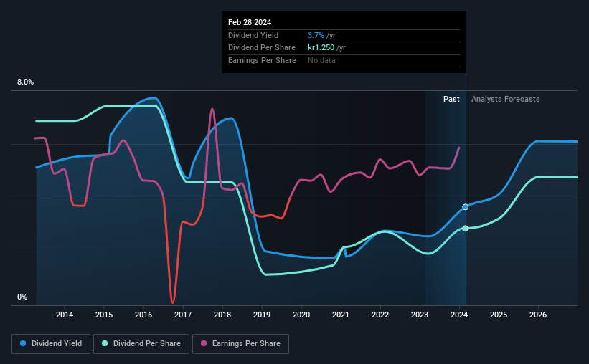
Task: Click the 3.7% dividend yield value
Action: (x=316, y=35)
